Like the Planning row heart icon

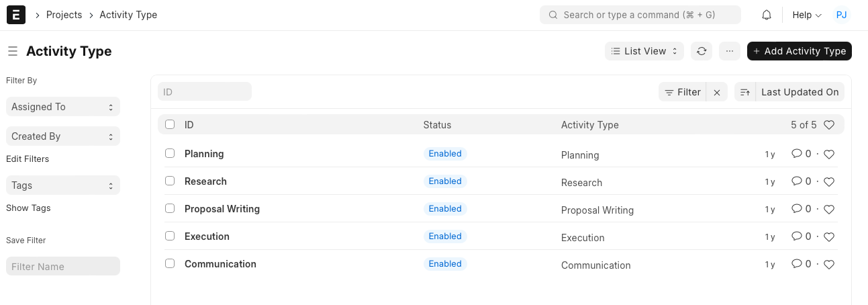pos(829,155)
